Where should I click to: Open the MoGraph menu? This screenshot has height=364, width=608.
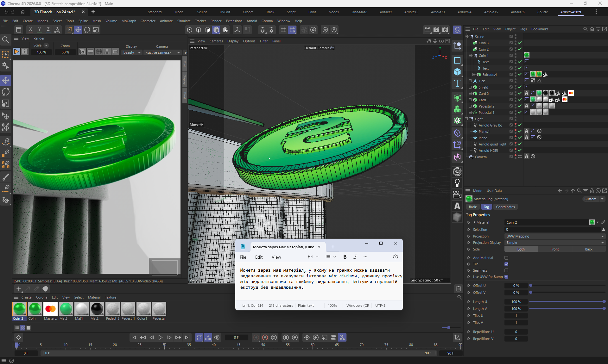pos(129,21)
